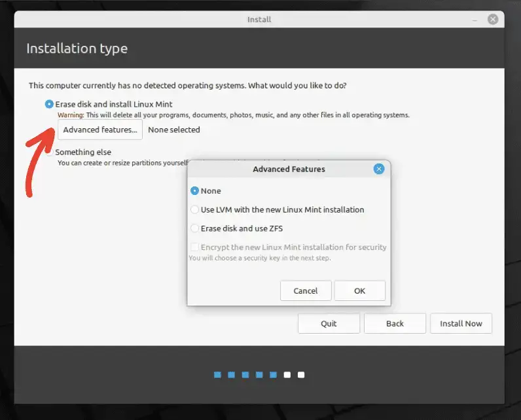Click the 'None selected' status text

tap(174, 130)
